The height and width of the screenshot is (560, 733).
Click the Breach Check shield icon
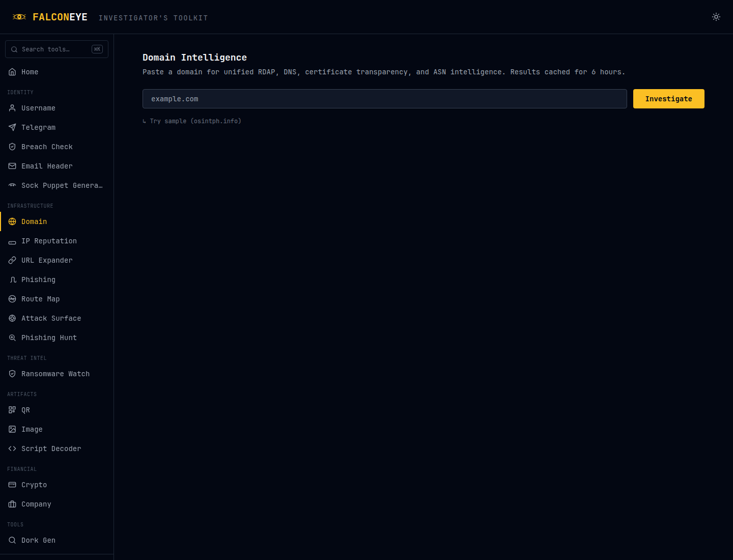[12, 147]
